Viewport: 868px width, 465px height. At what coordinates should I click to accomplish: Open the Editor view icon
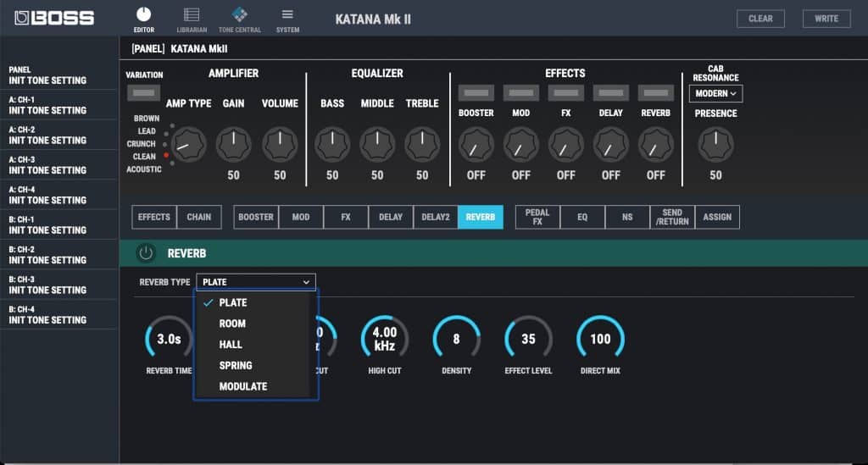pos(143,19)
